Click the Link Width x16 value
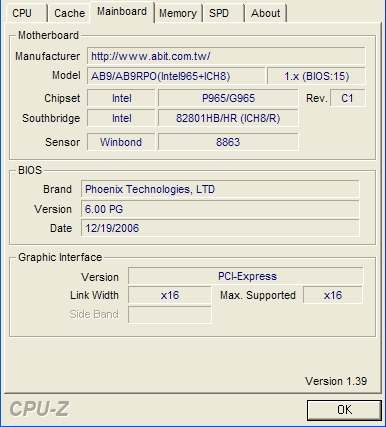The width and height of the screenshot is (386, 427). [x=170, y=295]
